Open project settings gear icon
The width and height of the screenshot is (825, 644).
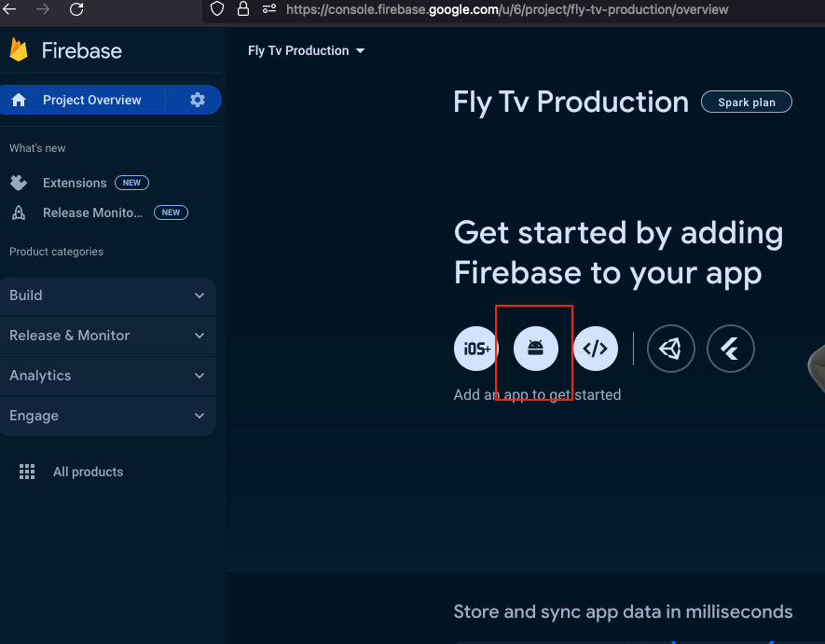coord(198,100)
